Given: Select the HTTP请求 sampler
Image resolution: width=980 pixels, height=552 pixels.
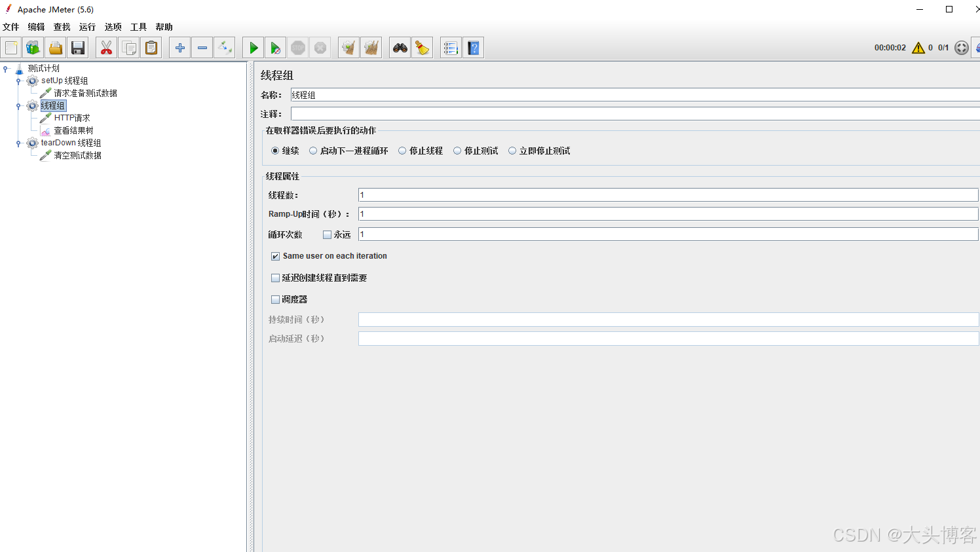Looking at the screenshot, I should (x=72, y=118).
